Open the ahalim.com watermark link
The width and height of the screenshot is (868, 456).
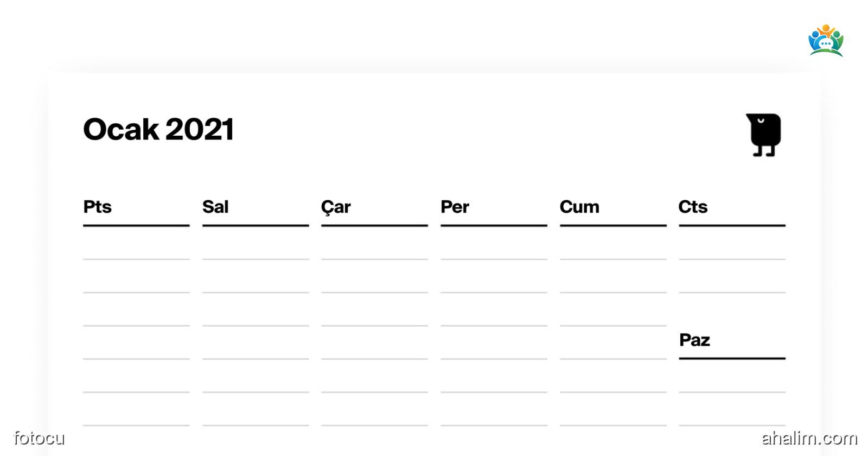[809, 438]
